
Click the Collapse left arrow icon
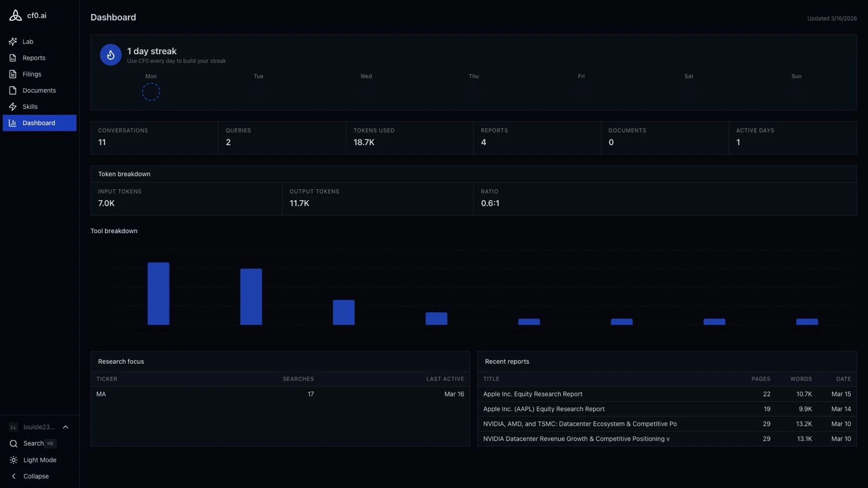click(x=14, y=476)
